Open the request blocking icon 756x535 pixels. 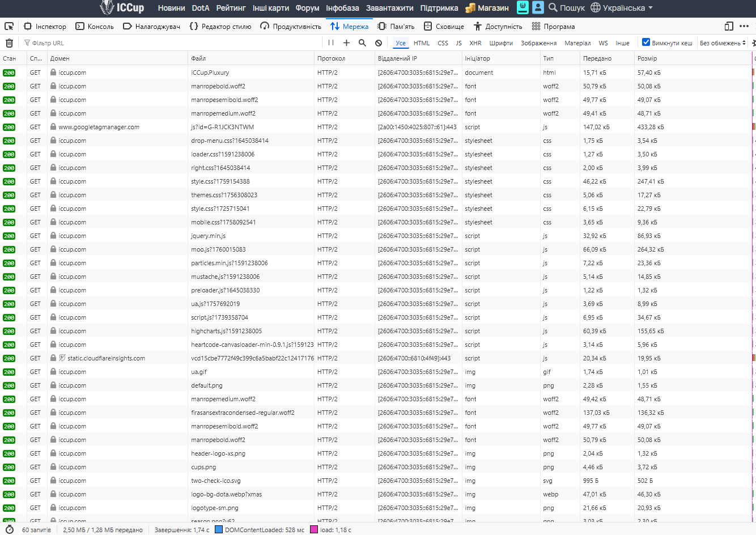(379, 43)
